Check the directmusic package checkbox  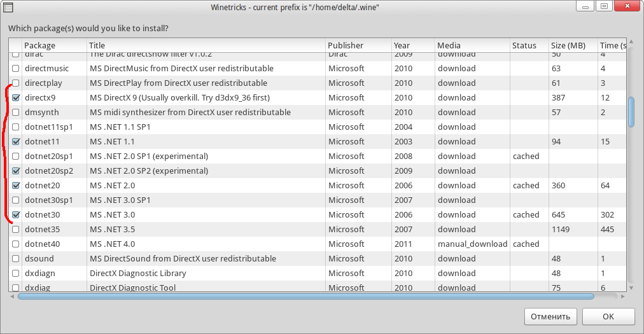click(x=16, y=68)
